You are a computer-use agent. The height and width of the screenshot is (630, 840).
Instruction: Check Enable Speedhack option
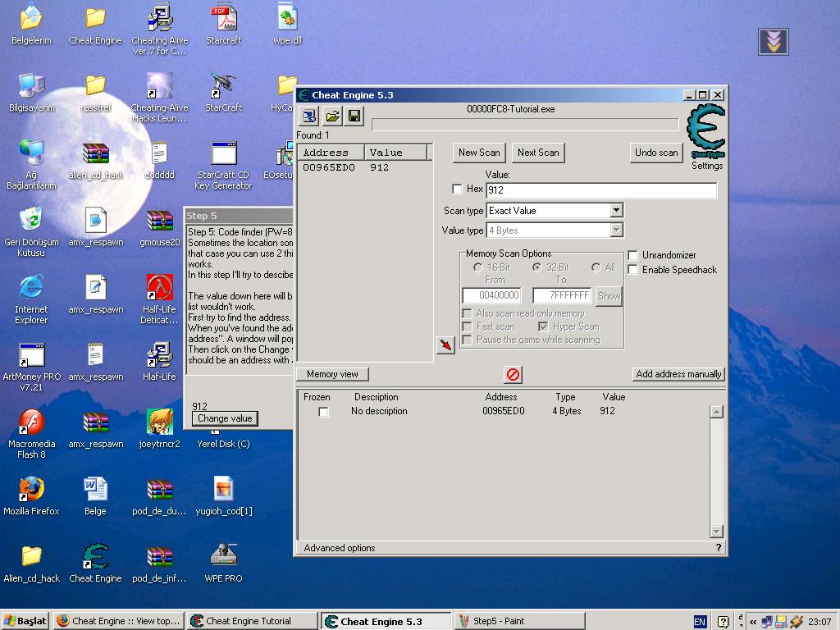(632, 270)
